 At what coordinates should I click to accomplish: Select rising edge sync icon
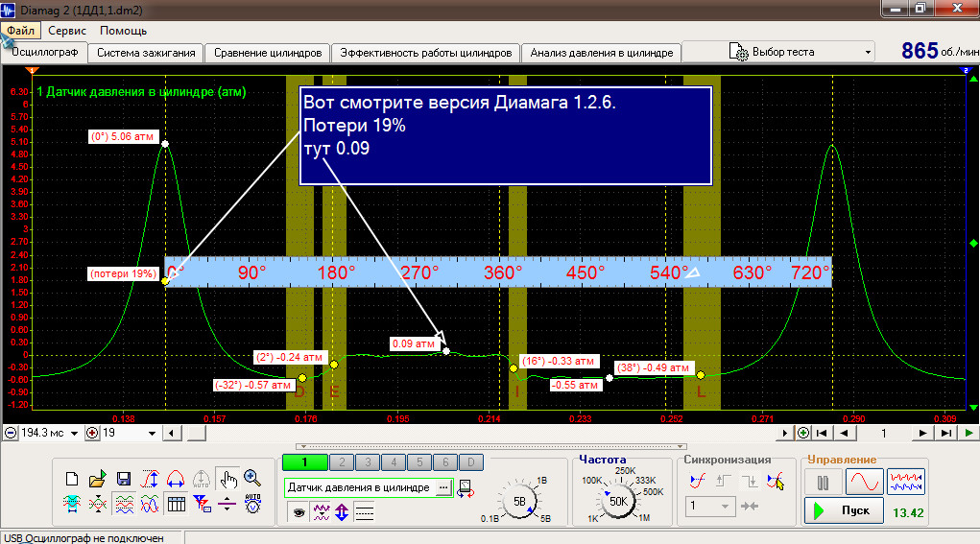[x=723, y=481]
